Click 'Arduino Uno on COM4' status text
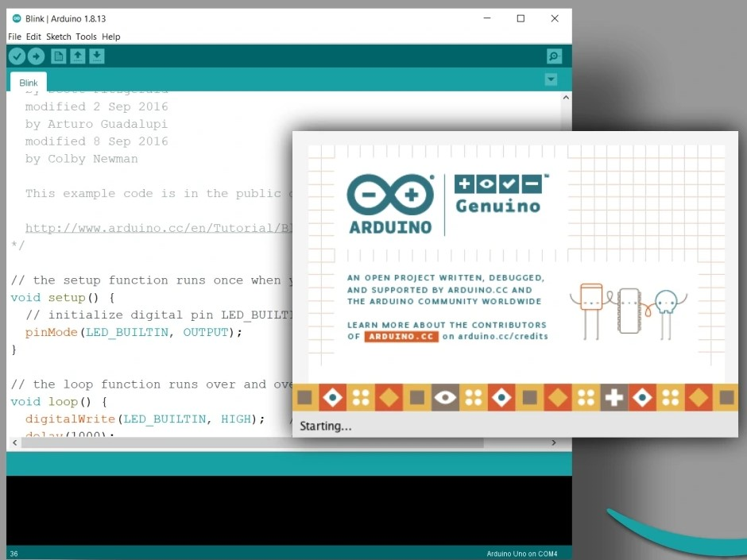Image resolution: width=747 pixels, height=560 pixels. point(521,554)
